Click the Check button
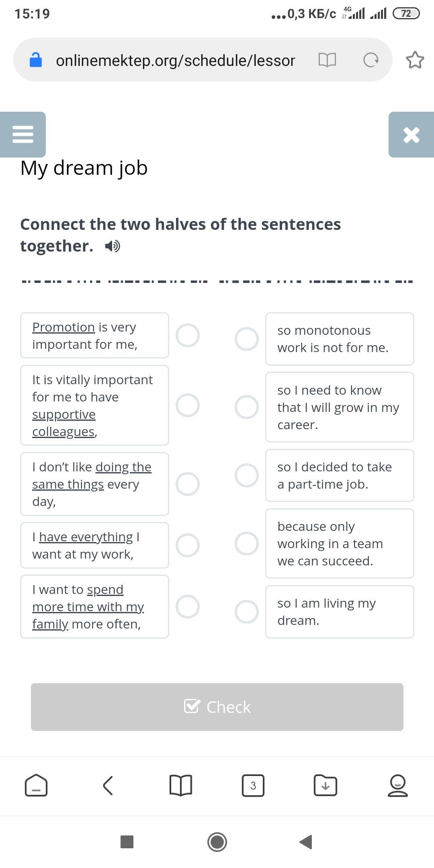 click(x=217, y=707)
